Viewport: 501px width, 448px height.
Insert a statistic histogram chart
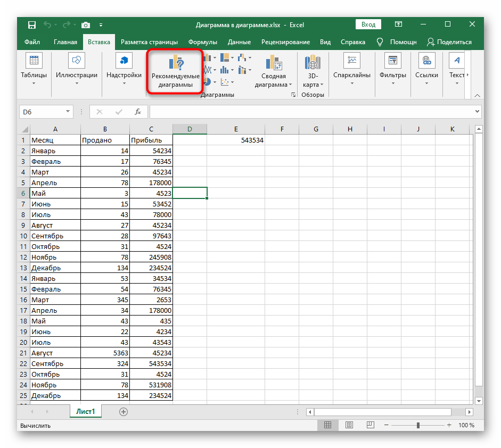[x=227, y=70]
